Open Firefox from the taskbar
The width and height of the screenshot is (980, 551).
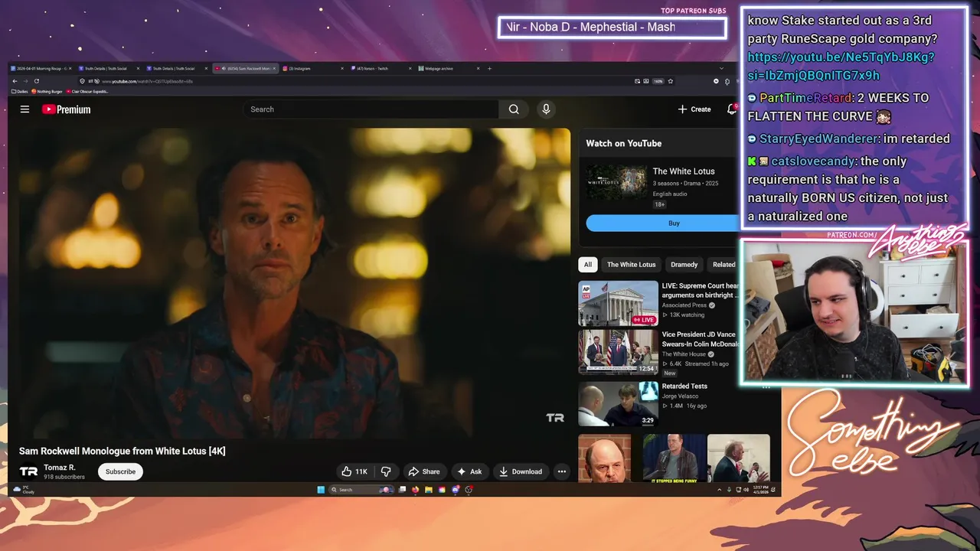pos(415,490)
